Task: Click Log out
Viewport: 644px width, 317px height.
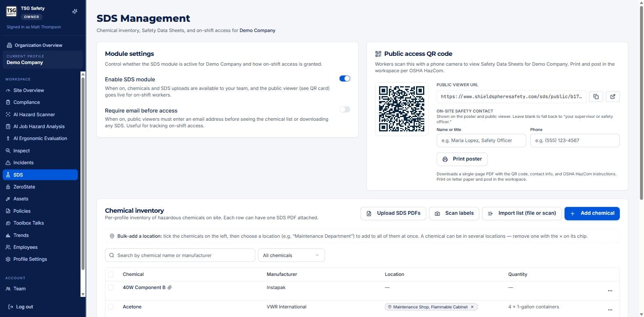Action: (21, 307)
